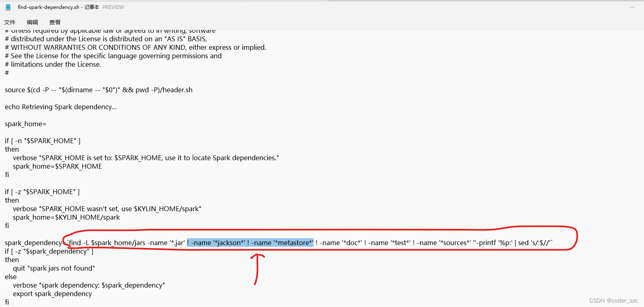Click the 'spark_home=$KYLIN_HOME/spark' line
This screenshot has width=644, height=307.
66,217
